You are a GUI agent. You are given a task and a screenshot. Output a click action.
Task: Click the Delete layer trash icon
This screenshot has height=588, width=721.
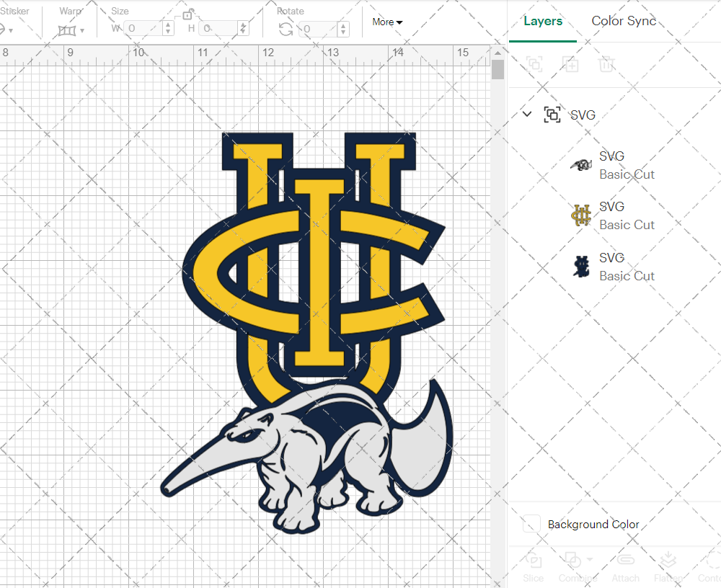(606, 64)
